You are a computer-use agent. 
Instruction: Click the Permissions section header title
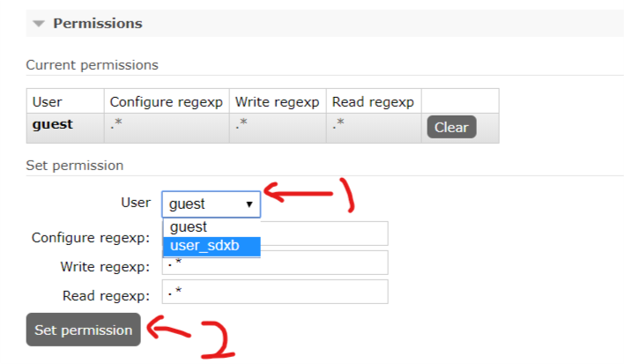(97, 24)
